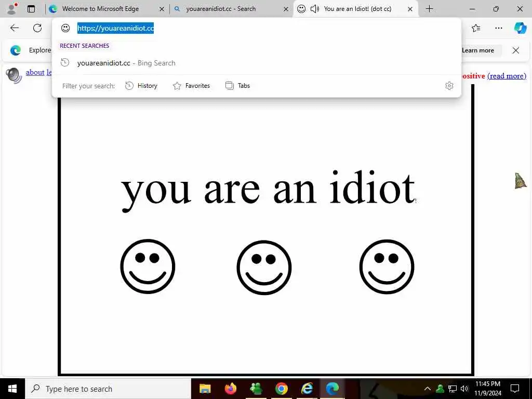Show hidden system tray icons
This screenshot has height=399, width=532.
pyautogui.click(x=428, y=389)
